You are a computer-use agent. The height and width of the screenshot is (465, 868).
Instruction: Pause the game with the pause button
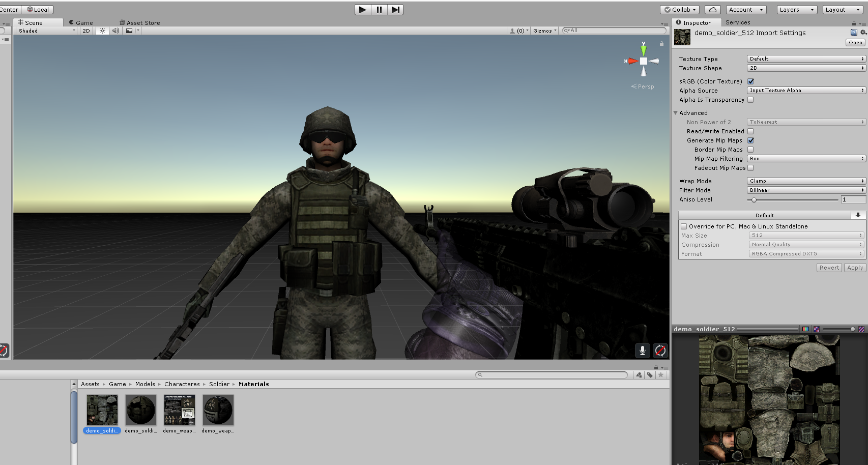tap(379, 10)
